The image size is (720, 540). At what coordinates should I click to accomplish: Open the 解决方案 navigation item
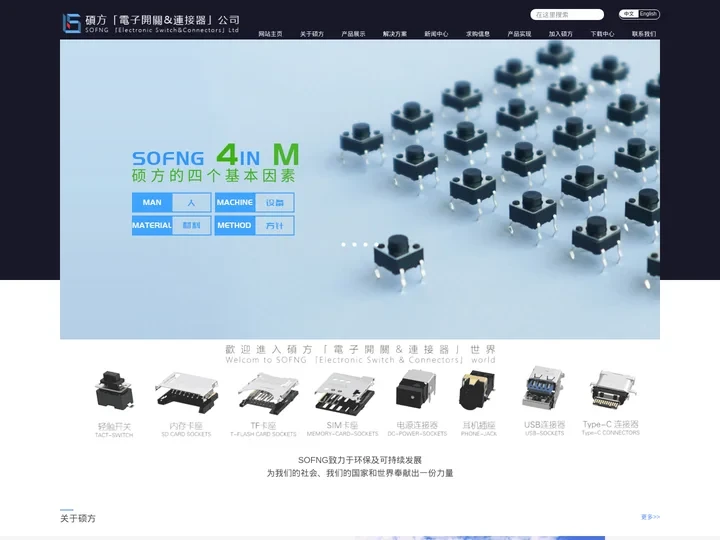[395, 34]
